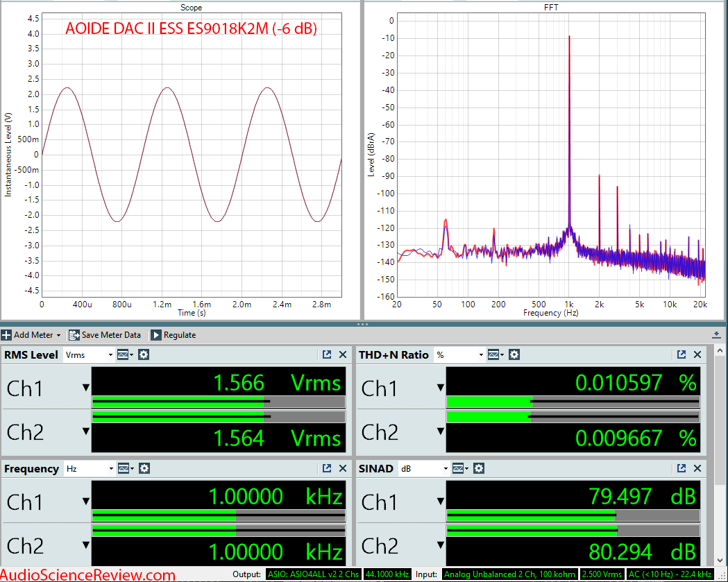This screenshot has width=728, height=582.
Task: Click Frequency Ch2 1.00000 kHz reading
Action: pos(276,552)
